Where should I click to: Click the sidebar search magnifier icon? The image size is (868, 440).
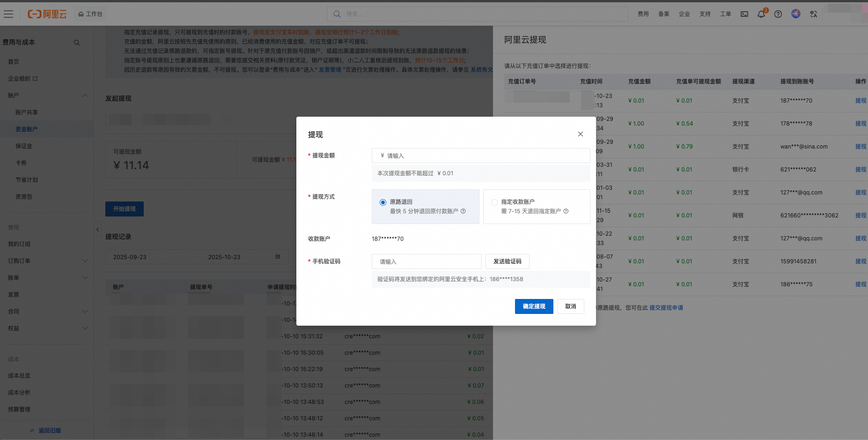pyautogui.click(x=77, y=43)
